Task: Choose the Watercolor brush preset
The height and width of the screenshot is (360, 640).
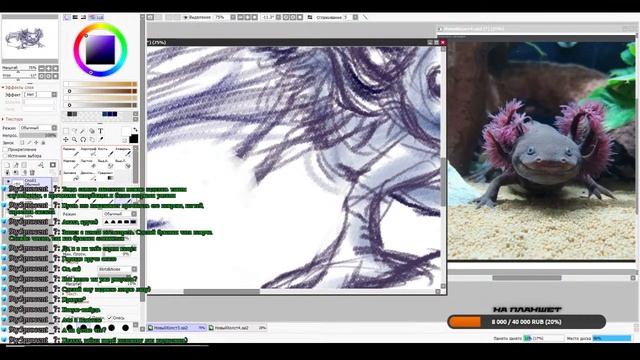Action: pos(123,152)
